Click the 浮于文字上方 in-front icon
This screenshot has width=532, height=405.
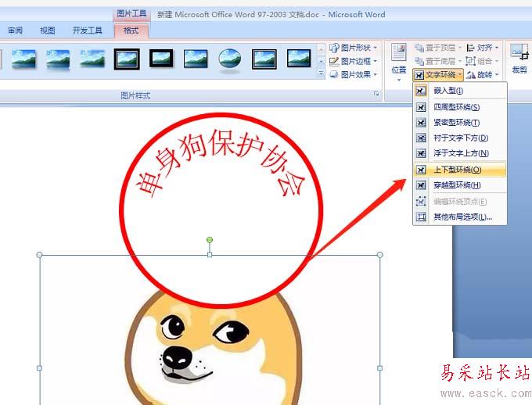click(x=421, y=153)
